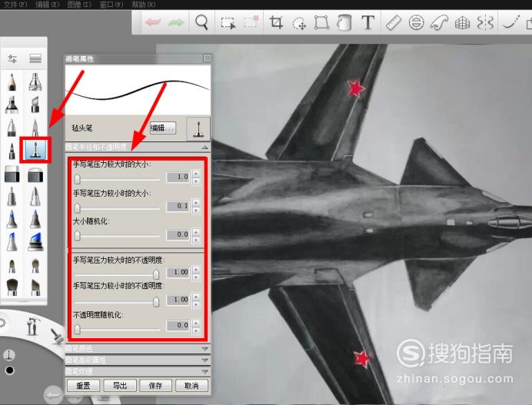
Task: Click the 取消 button
Action: [x=191, y=386]
